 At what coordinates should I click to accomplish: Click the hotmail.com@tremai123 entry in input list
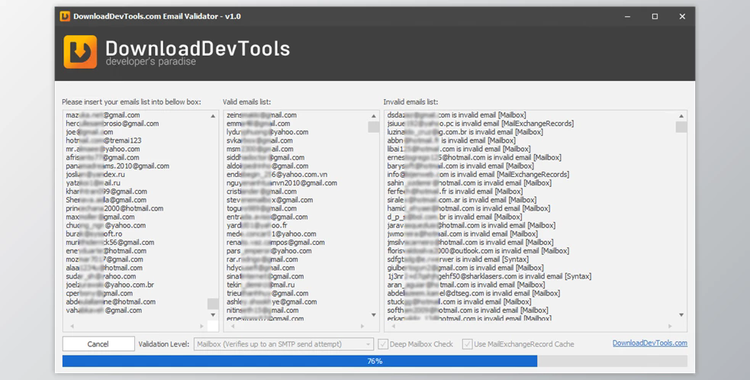(104, 140)
